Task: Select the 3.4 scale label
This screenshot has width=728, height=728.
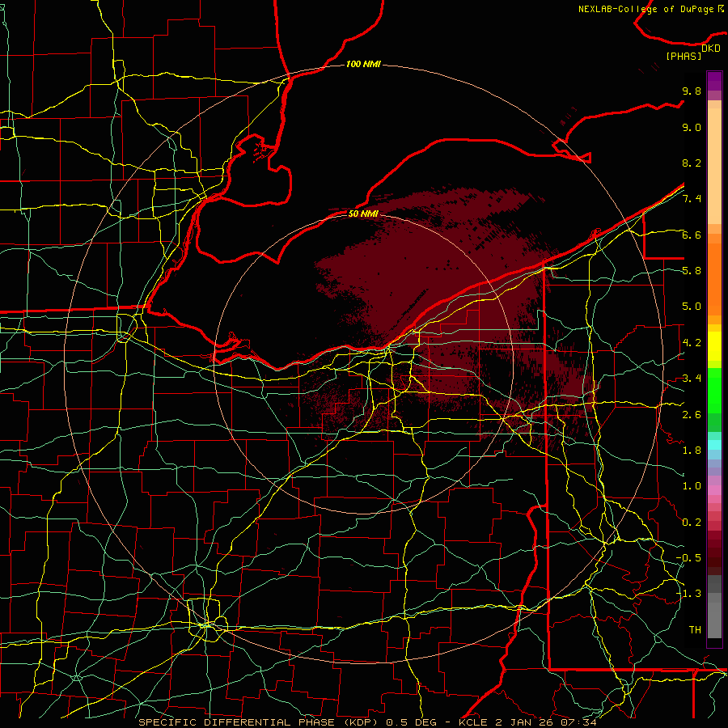Action: coord(692,379)
